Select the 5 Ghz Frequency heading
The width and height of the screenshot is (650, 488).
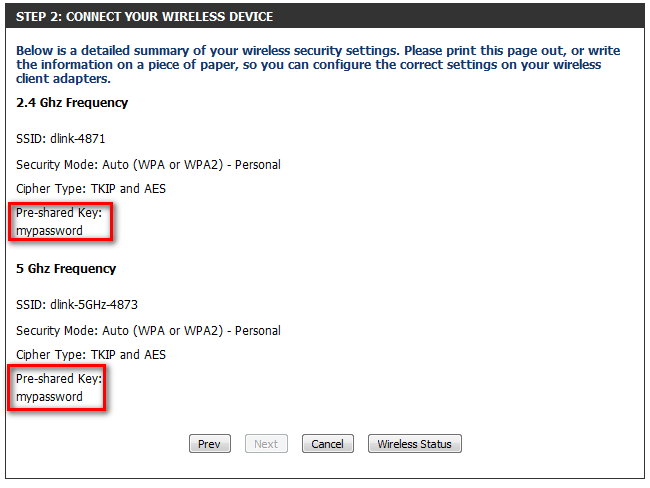[x=66, y=269]
